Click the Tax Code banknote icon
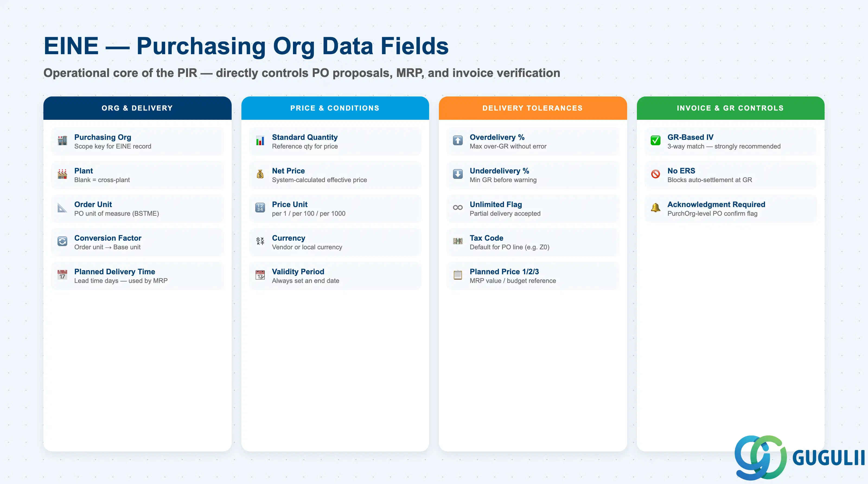This screenshot has height=484, width=868. click(x=458, y=241)
